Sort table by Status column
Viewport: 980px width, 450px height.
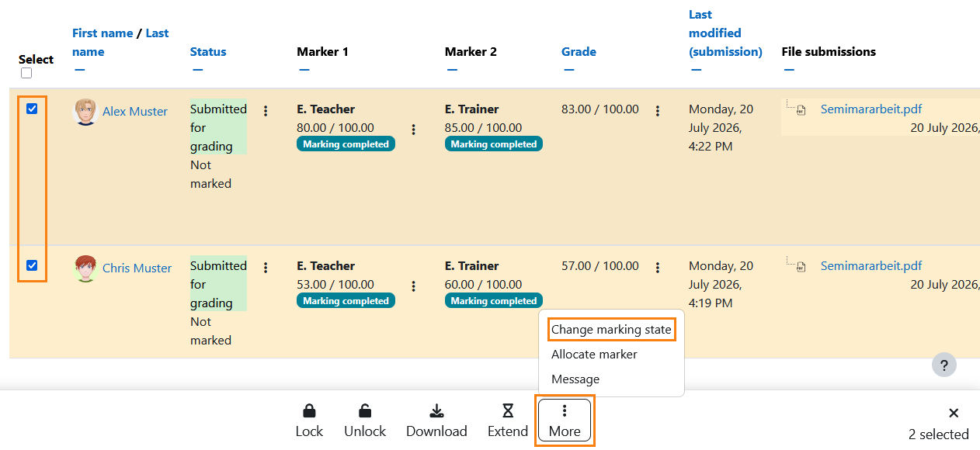(208, 52)
